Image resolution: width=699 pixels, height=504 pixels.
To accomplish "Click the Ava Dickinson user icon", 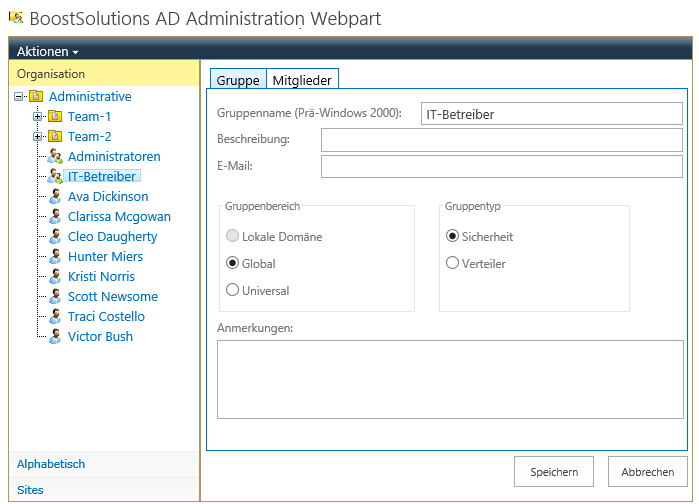I will (x=55, y=197).
